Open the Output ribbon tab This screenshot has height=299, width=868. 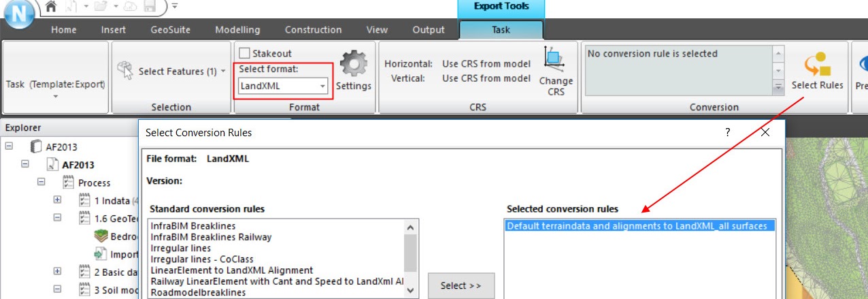coord(429,30)
